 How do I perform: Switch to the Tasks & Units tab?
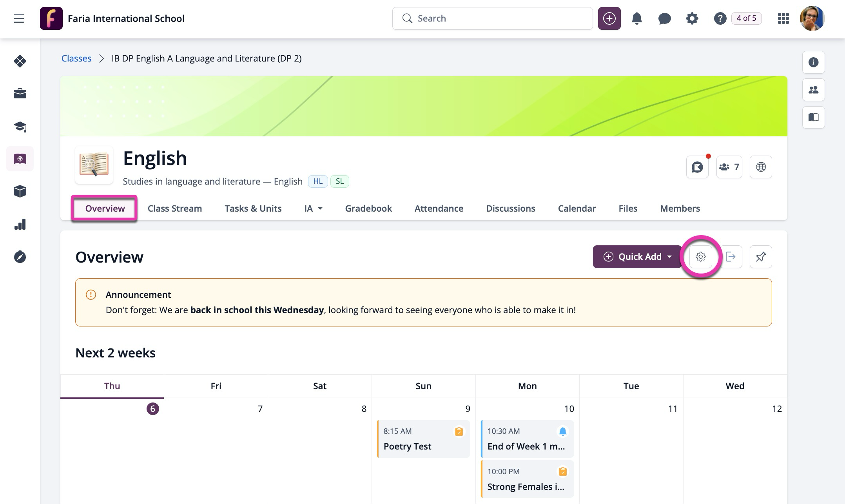tap(253, 208)
